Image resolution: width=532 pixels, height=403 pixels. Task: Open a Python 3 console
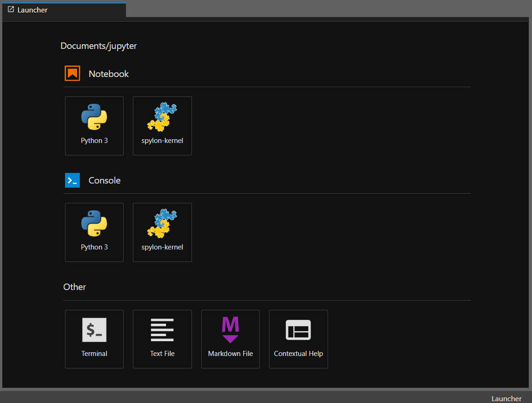94,232
